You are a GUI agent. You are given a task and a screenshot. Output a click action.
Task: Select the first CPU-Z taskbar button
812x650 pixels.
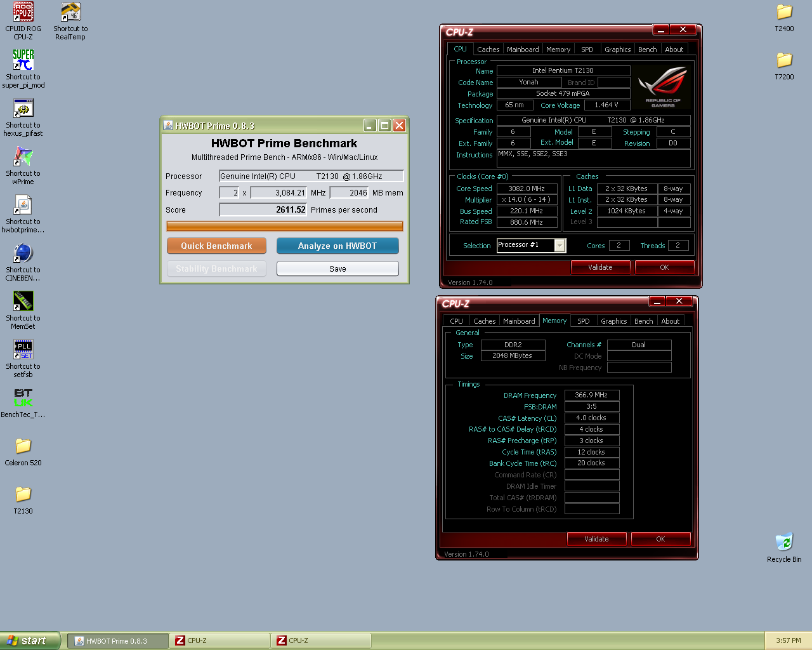tap(219, 641)
